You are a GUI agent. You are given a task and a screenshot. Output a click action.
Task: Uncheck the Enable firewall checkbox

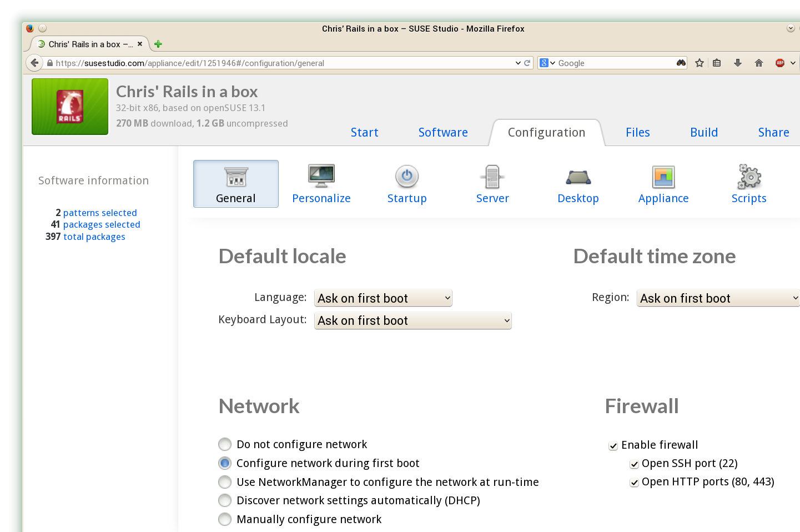coord(613,445)
